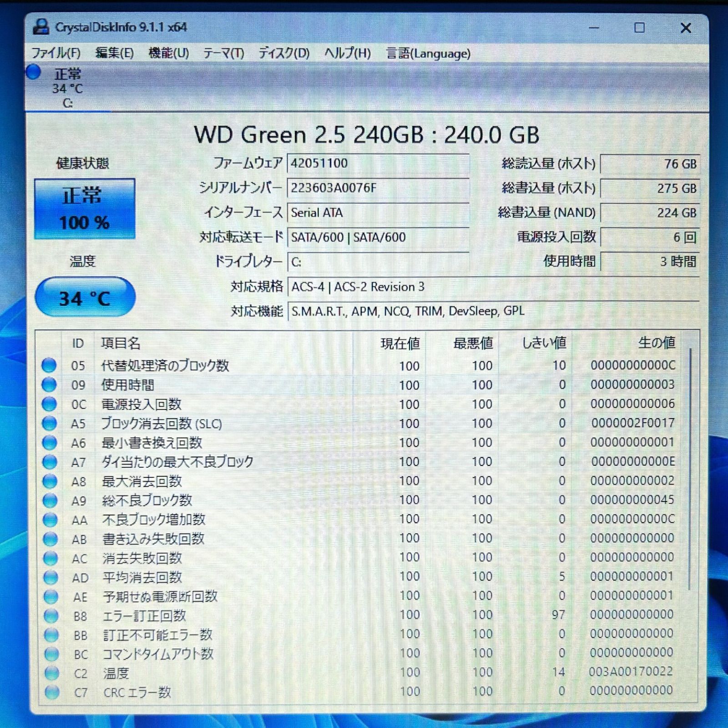Click the 34 °C temperature button
The height and width of the screenshot is (728, 728).
click(x=85, y=297)
